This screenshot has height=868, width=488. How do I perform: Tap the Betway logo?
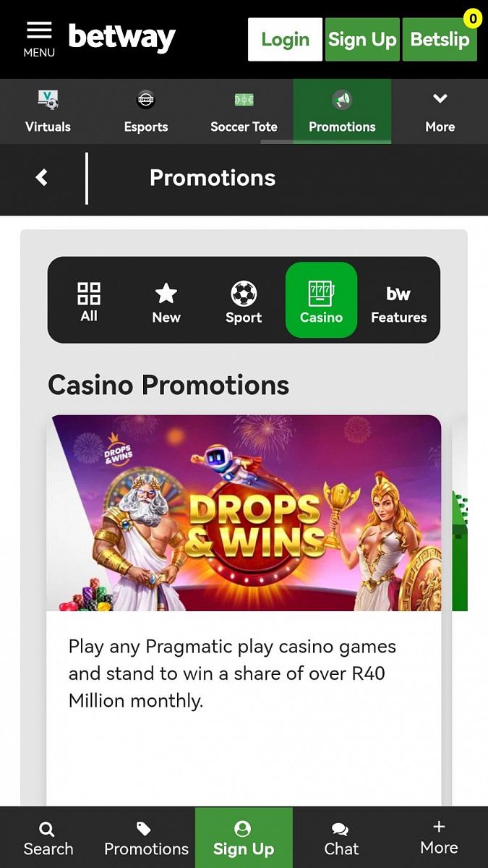pyautogui.click(x=122, y=37)
